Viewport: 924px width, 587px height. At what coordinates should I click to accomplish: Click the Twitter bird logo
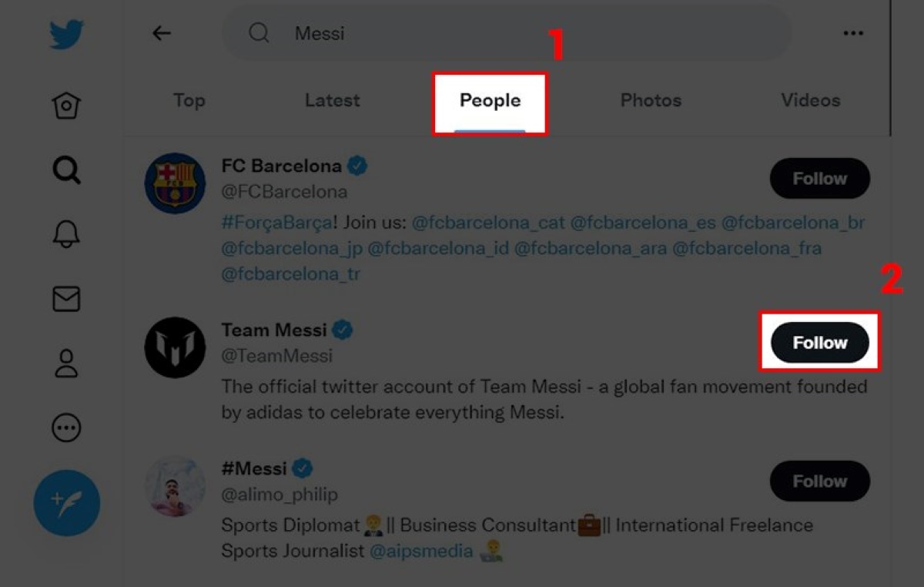pyautogui.click(x=66, y=35)
